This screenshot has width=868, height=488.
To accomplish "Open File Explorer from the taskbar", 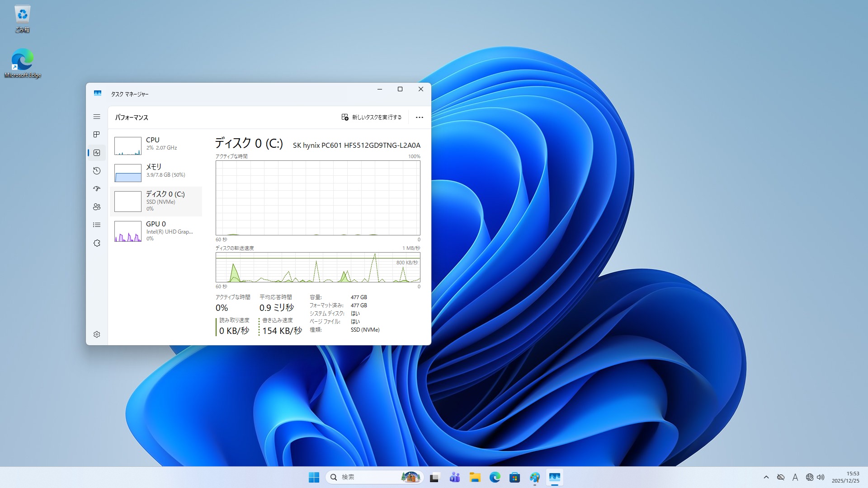I will click(x=475, y=477).
